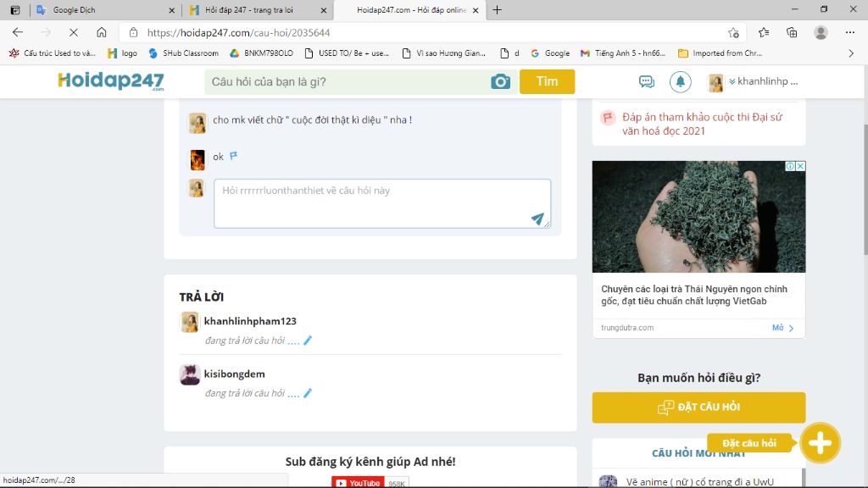Open khanhlinhpham123 profile name
Screen dimensions: 868x488
click(250, 321)
